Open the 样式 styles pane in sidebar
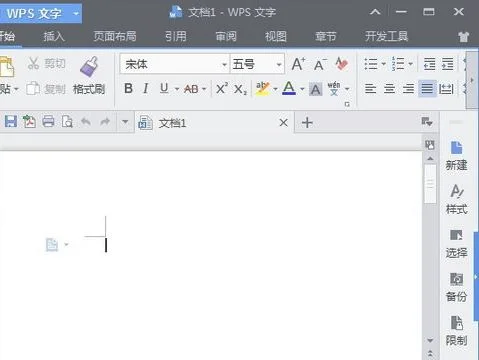The height and width of the screenshot is (360, 479). tap(456, 199)
